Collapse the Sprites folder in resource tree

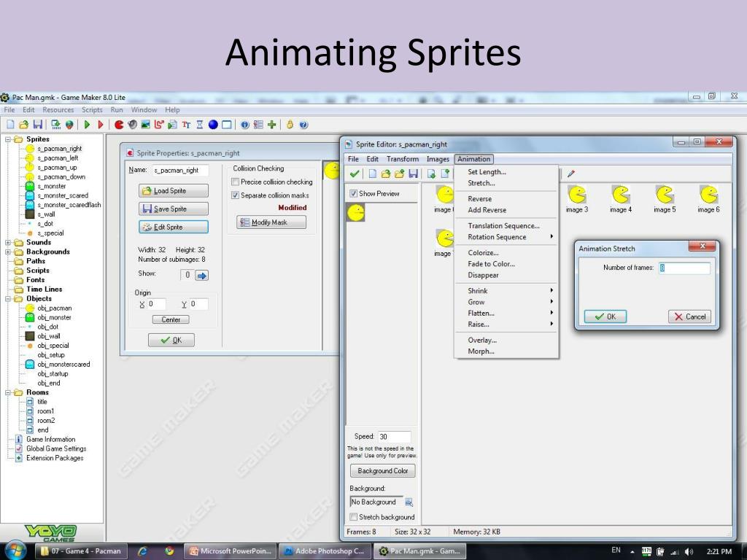pyautogui.click(x=8, y=139)
